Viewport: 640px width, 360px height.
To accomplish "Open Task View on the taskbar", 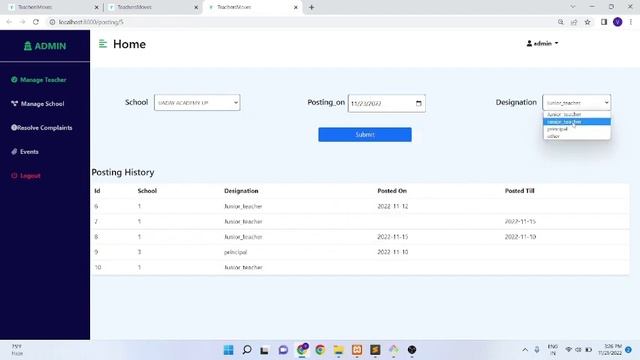I will (264, 350).
